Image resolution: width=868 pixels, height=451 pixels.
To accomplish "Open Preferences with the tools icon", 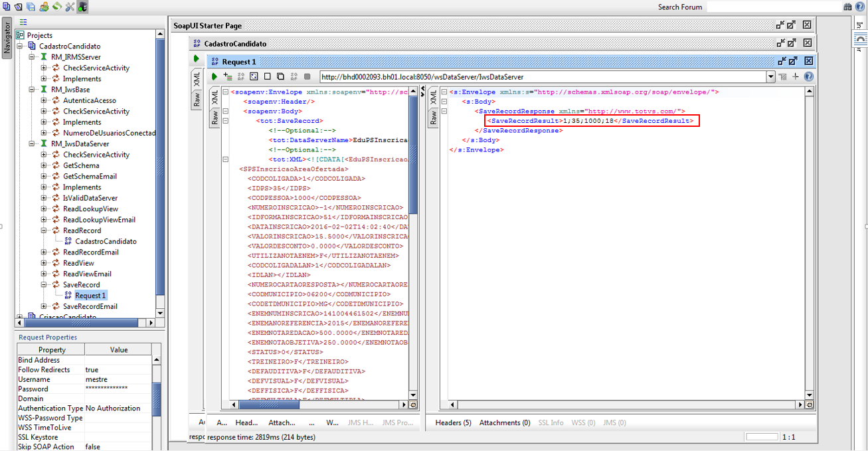I will coord(70,7).
